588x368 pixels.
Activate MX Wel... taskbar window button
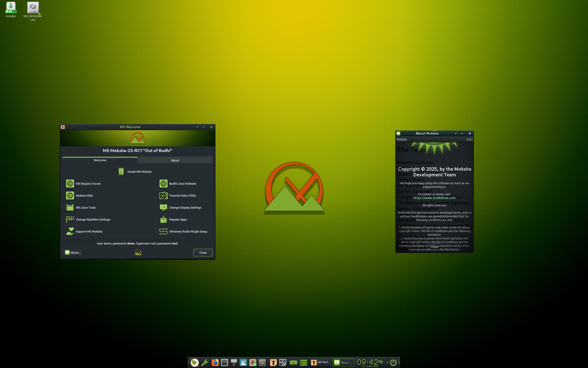[x=321, y=362]
